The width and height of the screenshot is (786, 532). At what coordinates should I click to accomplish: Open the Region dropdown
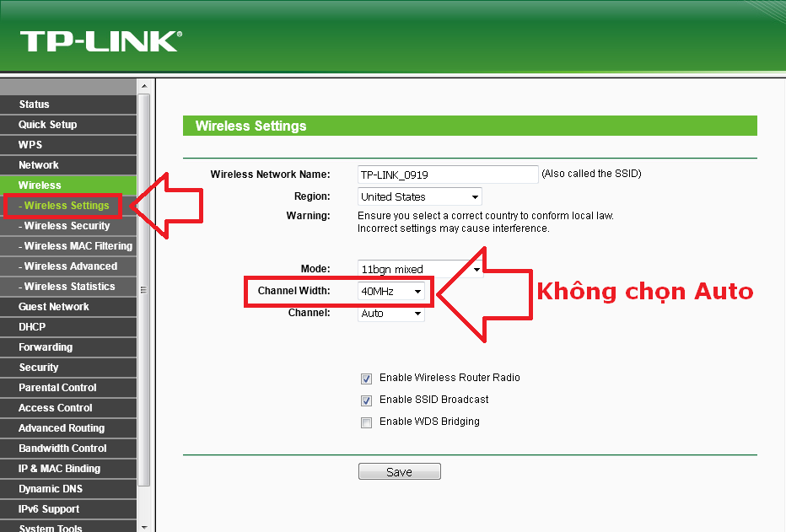pyautogui.click(x=420, y=196)
